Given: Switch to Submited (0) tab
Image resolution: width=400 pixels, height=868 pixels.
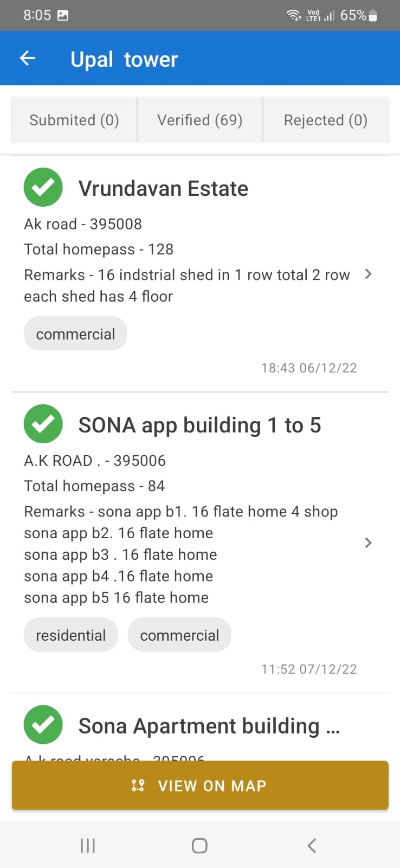Looking at the screenshot, I should (x=74, y=120).
